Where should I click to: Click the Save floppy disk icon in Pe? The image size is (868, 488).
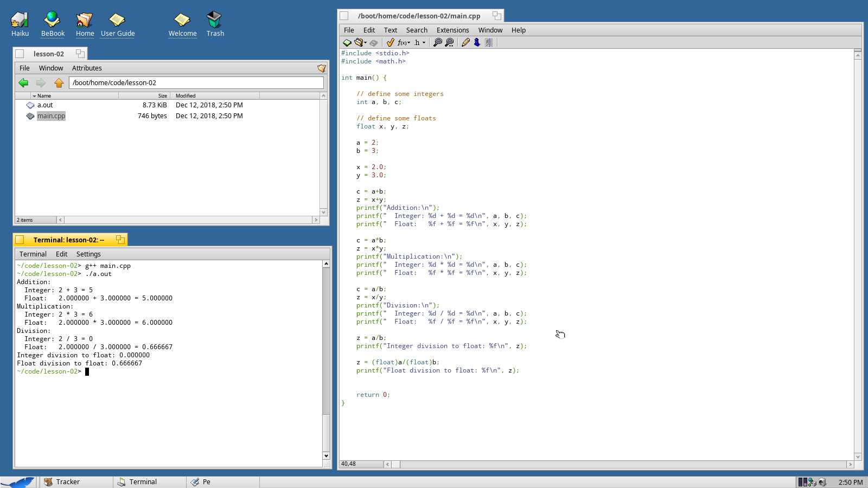click(x=374, y=42)
